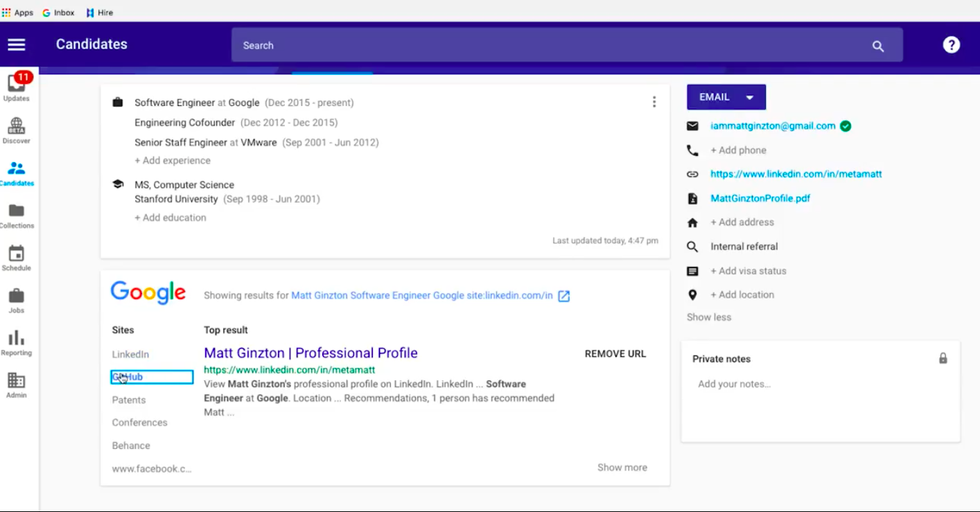Click the source magnifier icon beside Internal referral
980x512 pixels.
692,247
